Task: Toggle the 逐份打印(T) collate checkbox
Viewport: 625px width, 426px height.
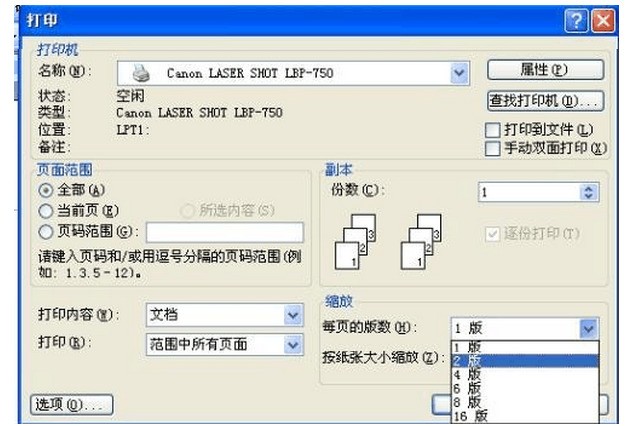Action: (x=493, y=234)
